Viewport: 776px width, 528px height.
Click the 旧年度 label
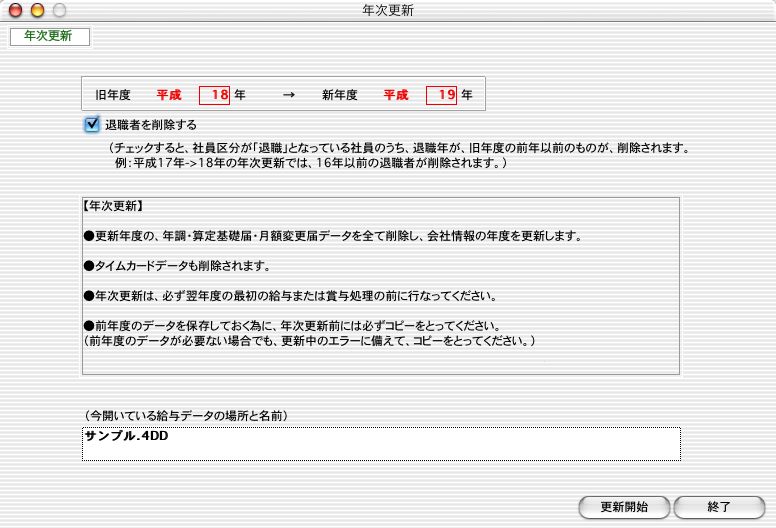[x=113, y=95]
